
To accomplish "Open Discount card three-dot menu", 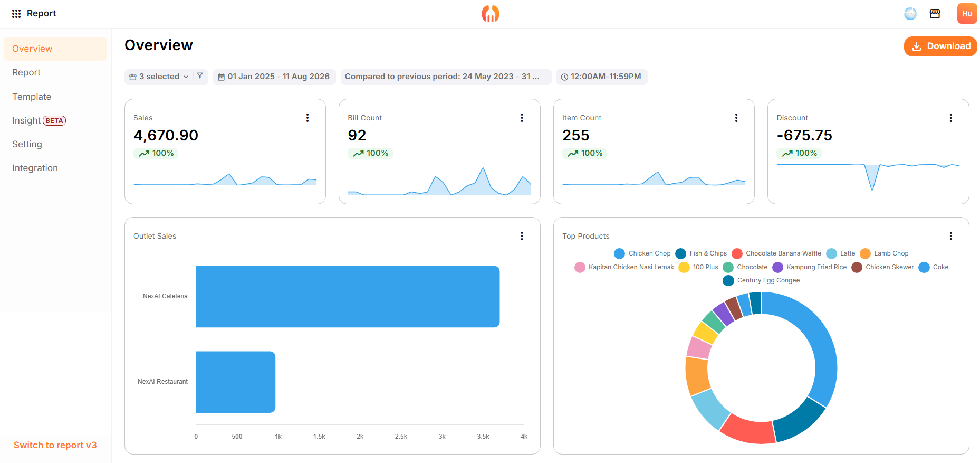I will 951,118.
